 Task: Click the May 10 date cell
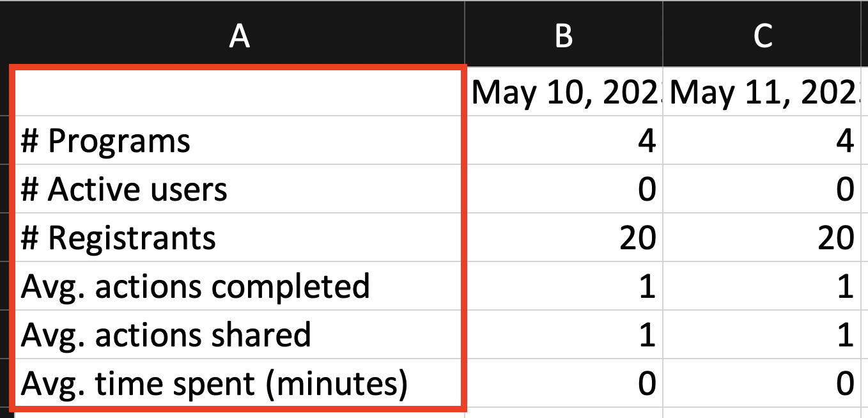(x=564, y=92)
